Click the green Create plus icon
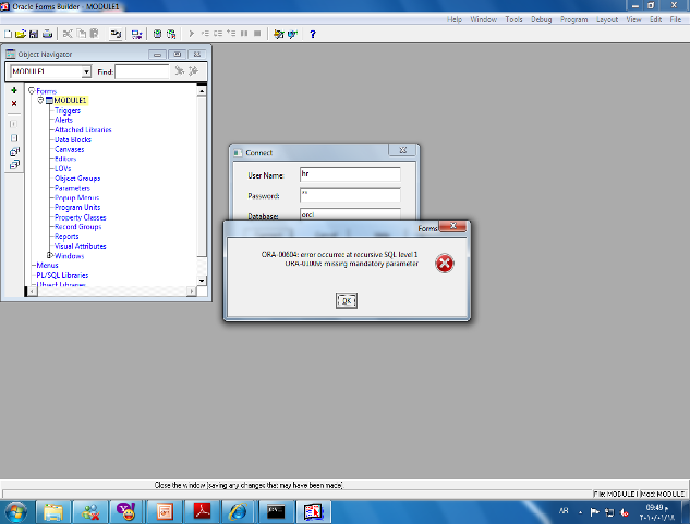The width and height of the screenshot is (691, 524). 14,90
